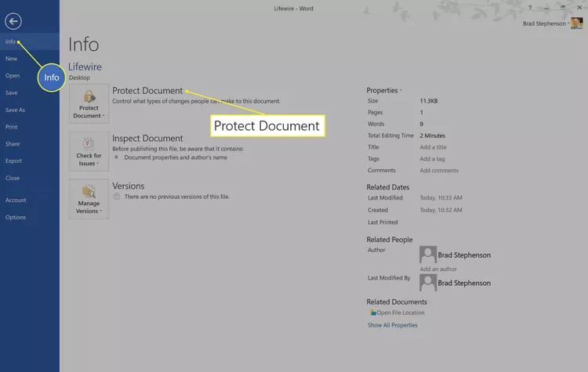The height and width of the screenshot is (372, 588).
Task: Open Account settings from sidebar
Action: [x=30, y=200]
